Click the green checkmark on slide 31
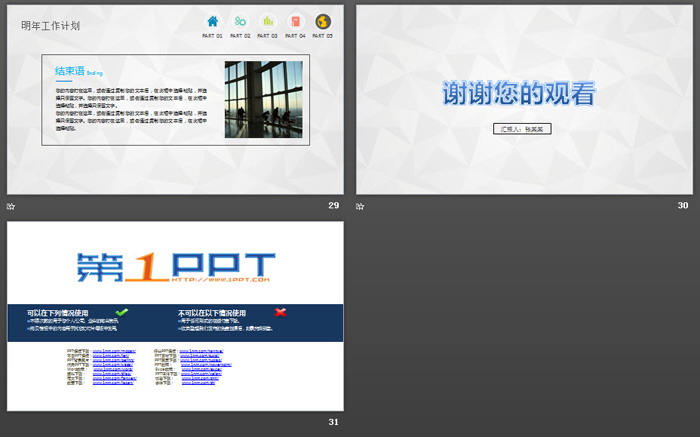The width and height of the screenshot is (700, 437). click(x=122, y=313)
